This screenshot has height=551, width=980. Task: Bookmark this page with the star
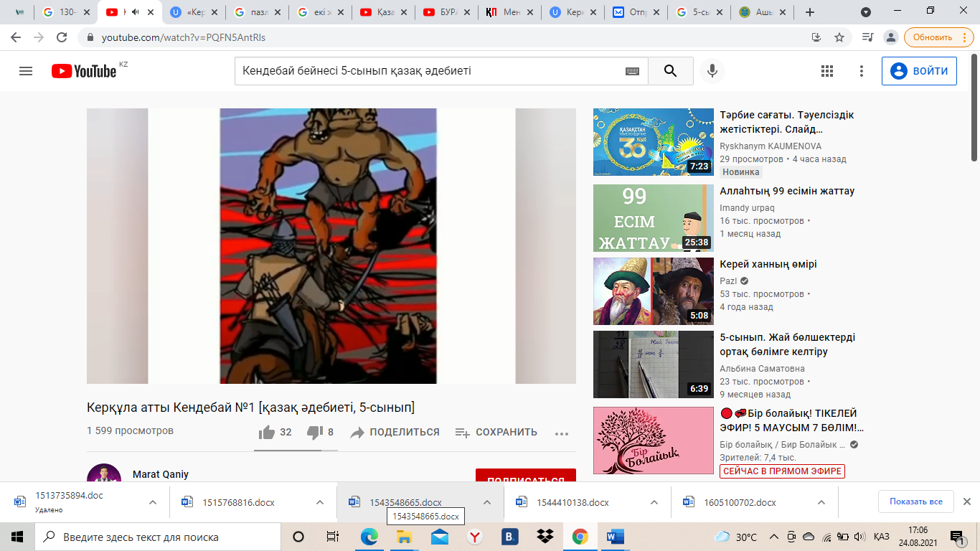pyautogui.click(x=839, y=37)
